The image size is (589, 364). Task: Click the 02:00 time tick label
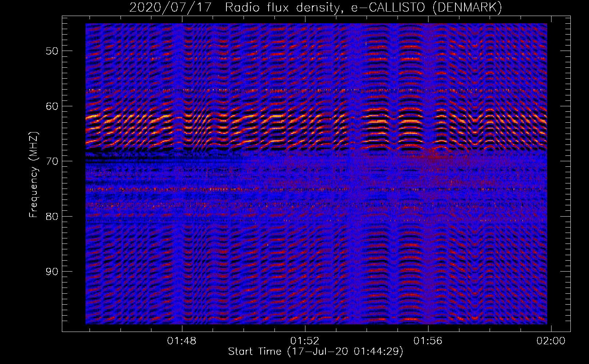(551, 341)
